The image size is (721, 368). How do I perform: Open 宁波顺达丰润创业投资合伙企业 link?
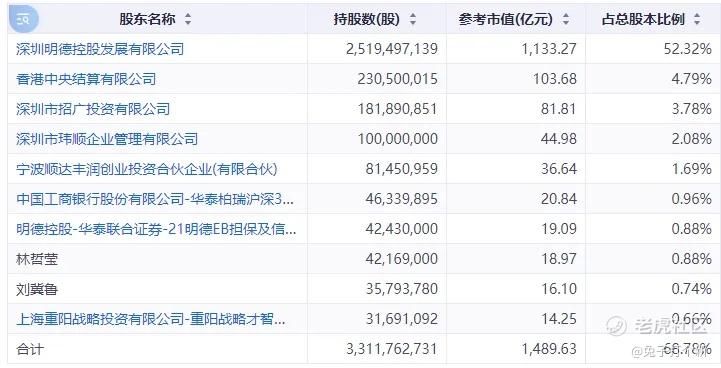[147, 169]
